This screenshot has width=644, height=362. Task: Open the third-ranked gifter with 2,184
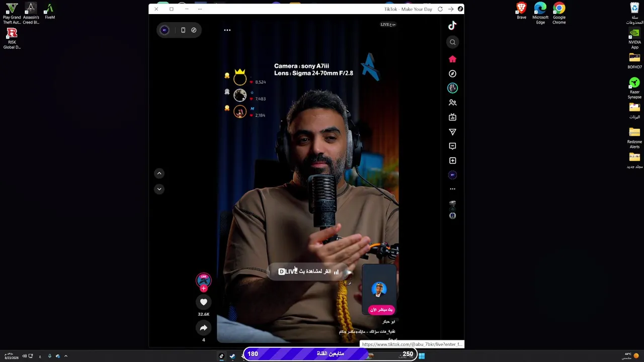[x=240, y=112]
